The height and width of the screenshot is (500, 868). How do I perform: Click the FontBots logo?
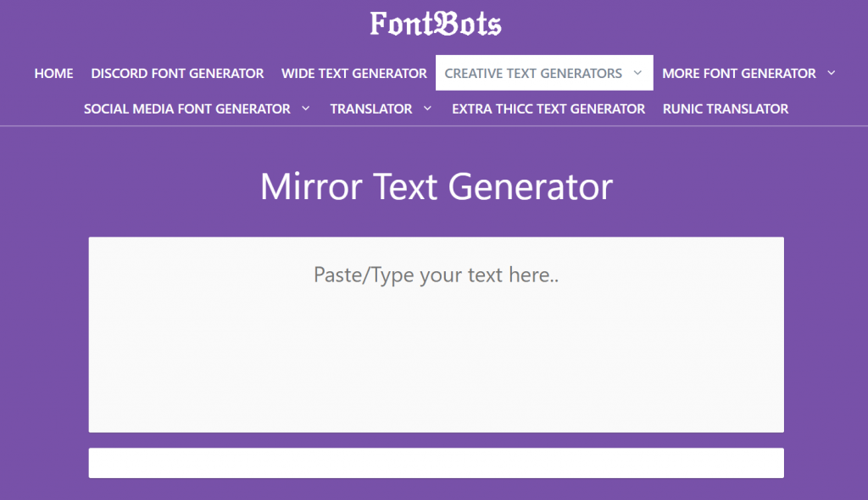434,23
